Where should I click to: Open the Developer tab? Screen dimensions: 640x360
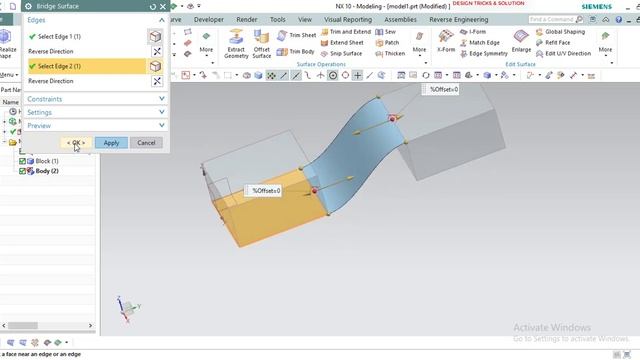(209, 20)
